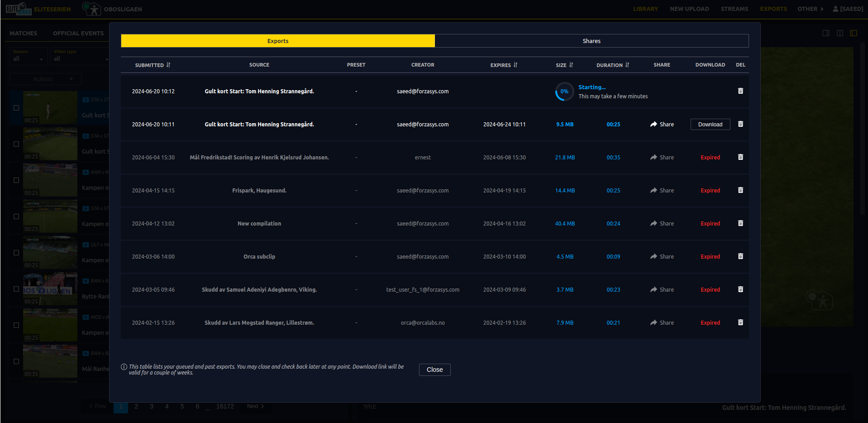The height and width of the screenshot is (423, 868).
Task: Delete the export that is currently starting
Action: pos(740,91)
